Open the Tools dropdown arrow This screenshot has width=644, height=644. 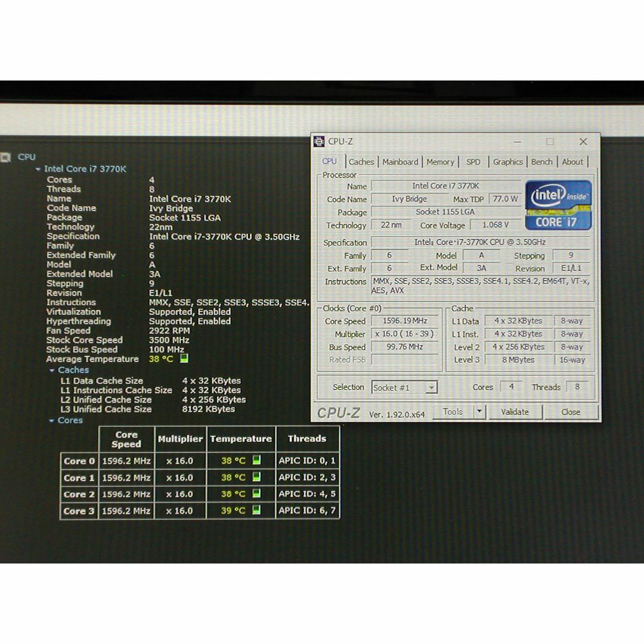tap(479, 411)
